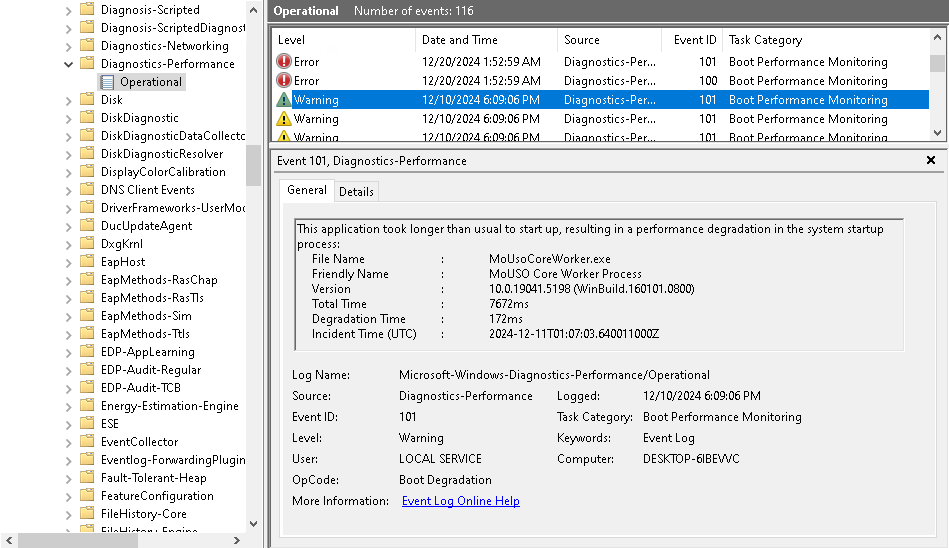Select the 12/20/2024 Error event 101 row
Viewport: 949px width, 548px height.
[600, 62]
